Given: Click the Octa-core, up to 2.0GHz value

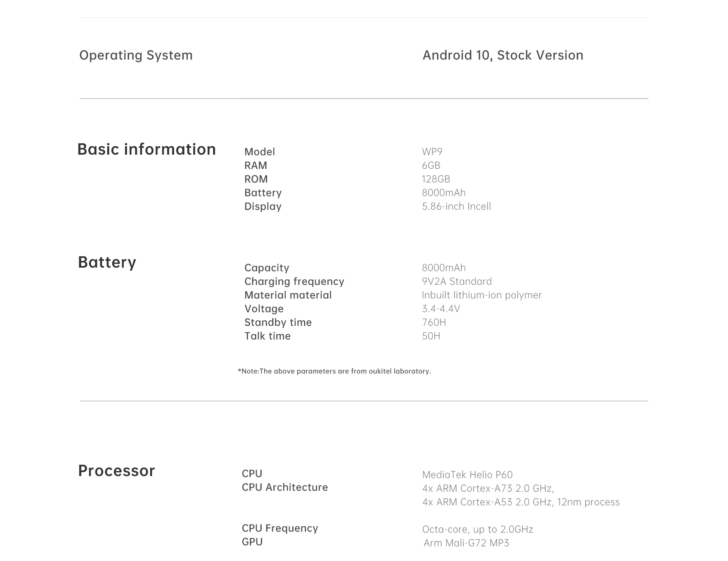Looking at the screenshot, I should [478, 529].
